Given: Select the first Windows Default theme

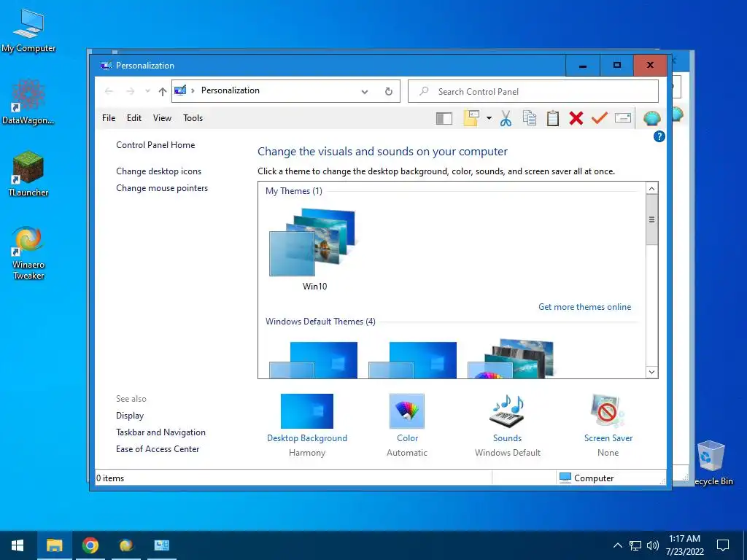Looking at the screenshot, I should click(x=313, y=360).
